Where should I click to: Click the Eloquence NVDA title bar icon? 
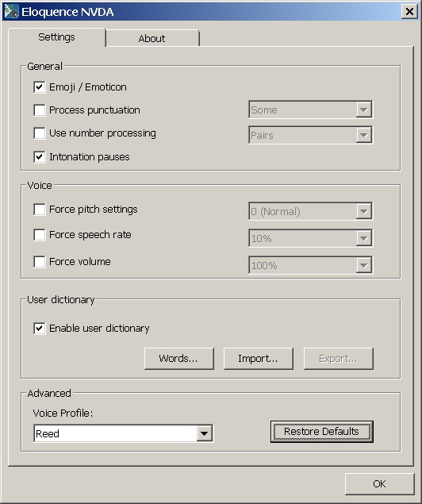coord(12,12)
